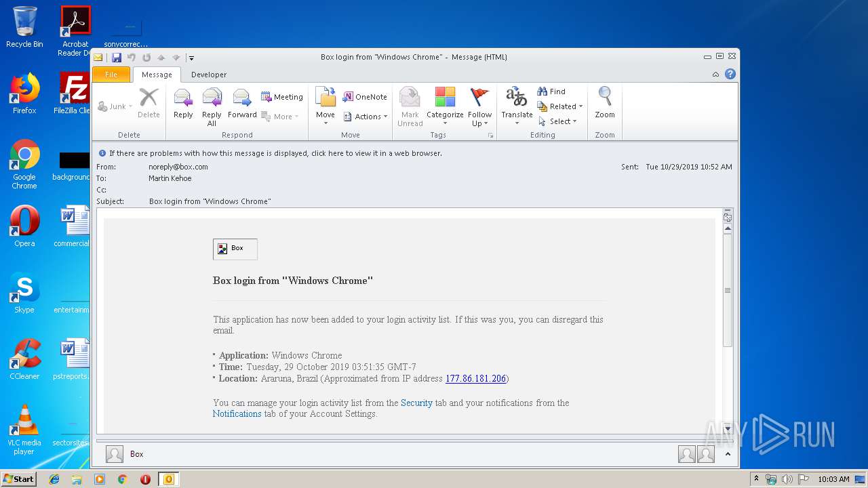Viewport: 868px width, 488px height.
Task: Open the Actions dropdown
Action: [365, 117]
